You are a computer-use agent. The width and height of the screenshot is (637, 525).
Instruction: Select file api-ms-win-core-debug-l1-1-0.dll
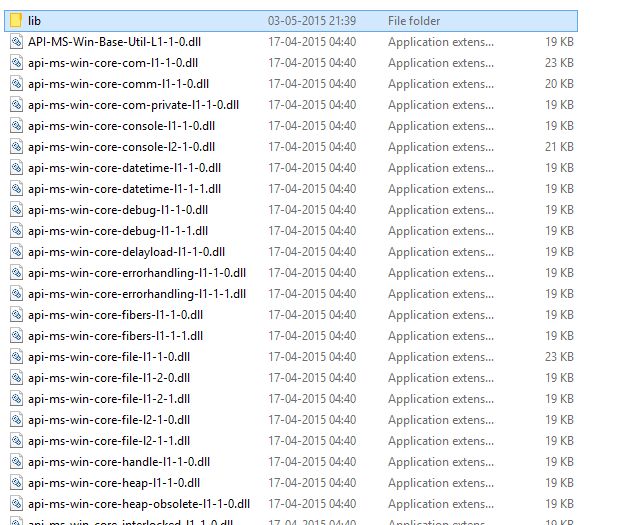point(118,210)
